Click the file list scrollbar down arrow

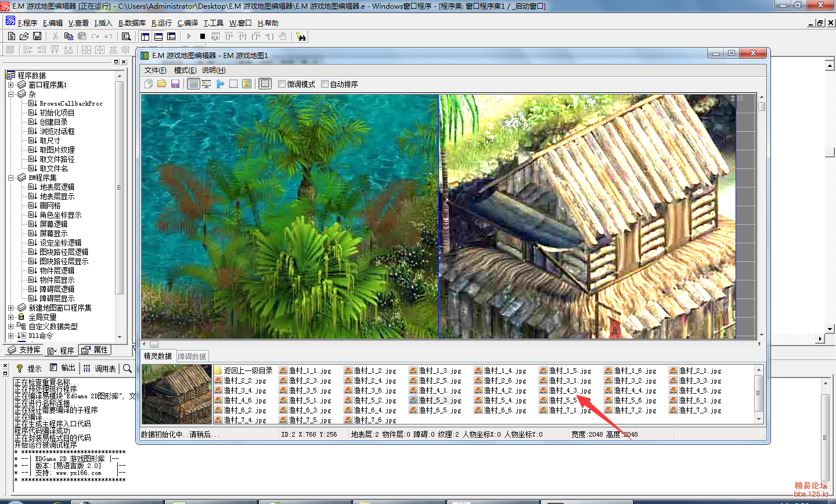[759, 419]
